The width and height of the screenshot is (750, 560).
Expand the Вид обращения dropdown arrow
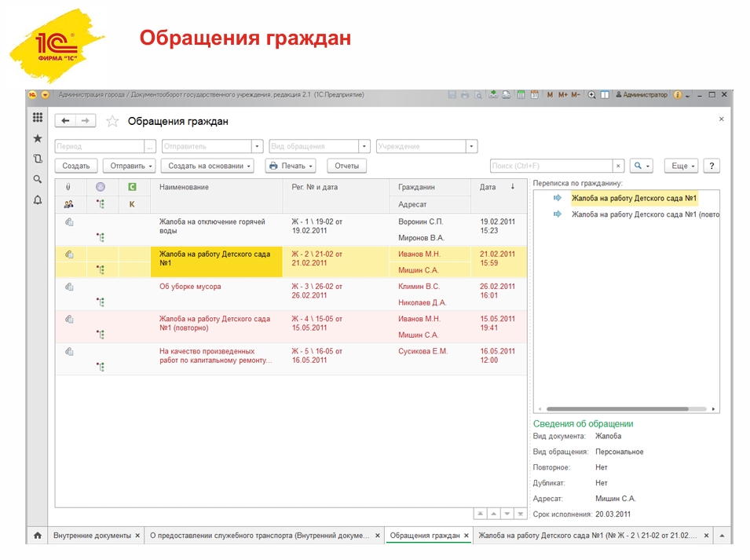[x=364, y=146]
